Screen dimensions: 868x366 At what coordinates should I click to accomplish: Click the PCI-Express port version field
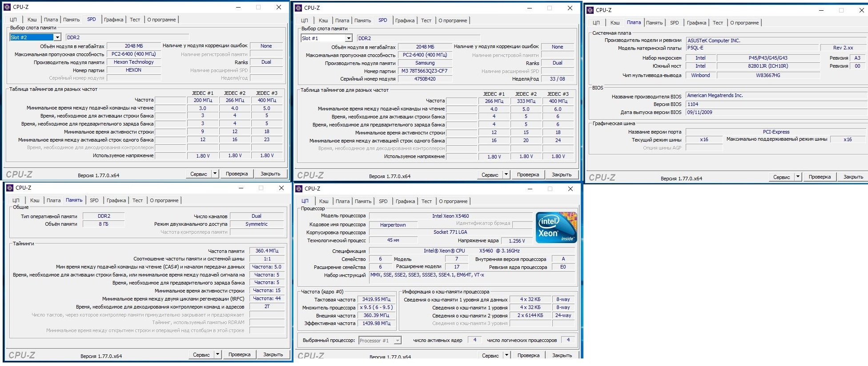(776, 132)
